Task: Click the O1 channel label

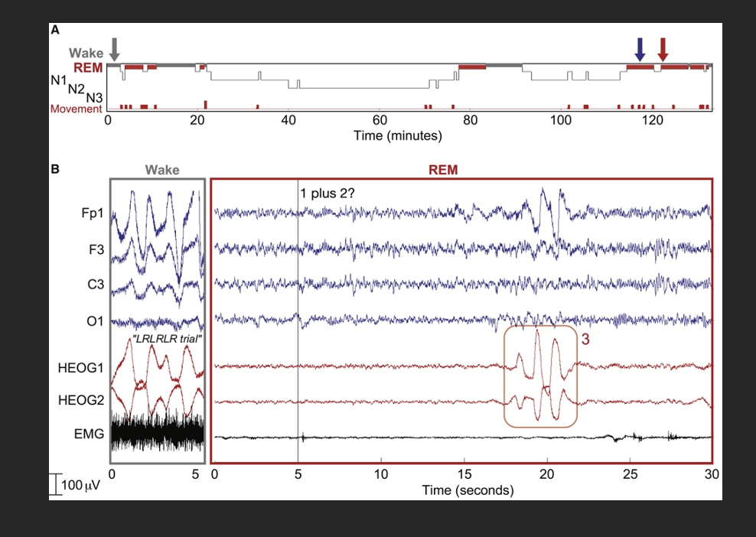Action: pyautogui.click(x=96, y=322)
